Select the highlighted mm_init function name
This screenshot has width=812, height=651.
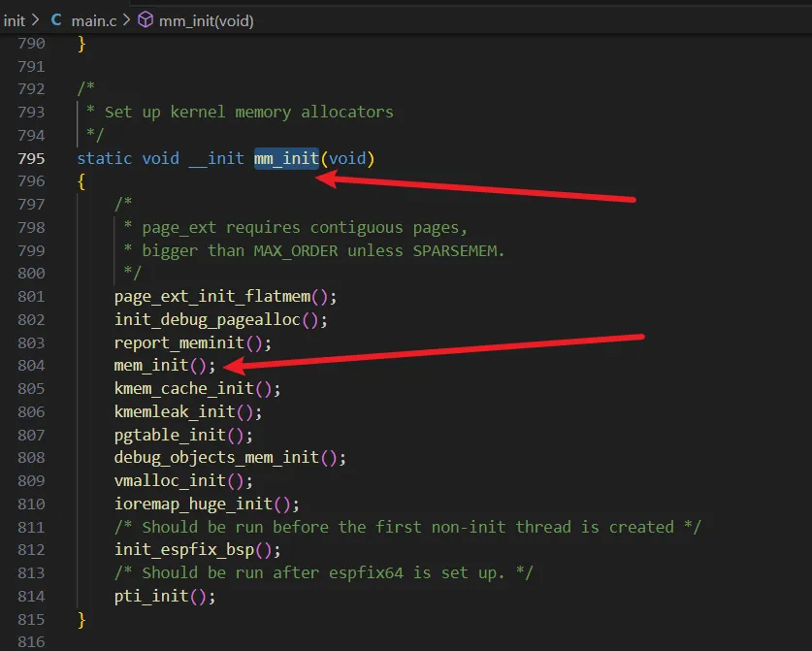coord(286,158)
